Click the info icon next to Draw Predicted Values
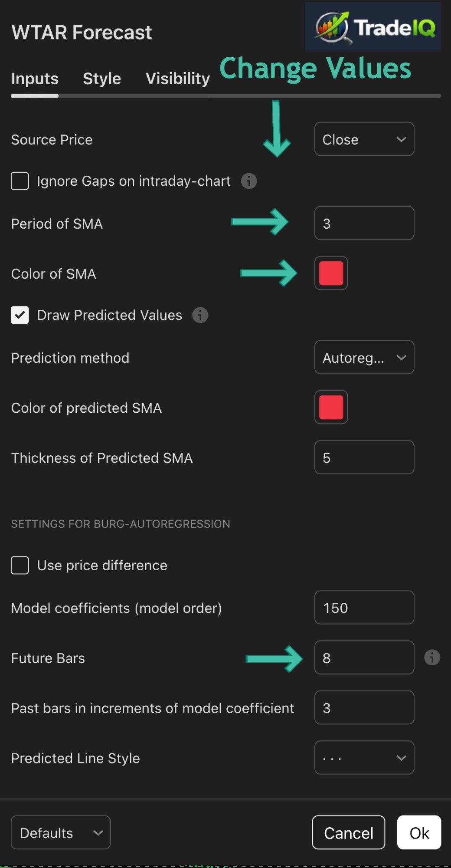The image size is (451, 868). coord(200,315)
